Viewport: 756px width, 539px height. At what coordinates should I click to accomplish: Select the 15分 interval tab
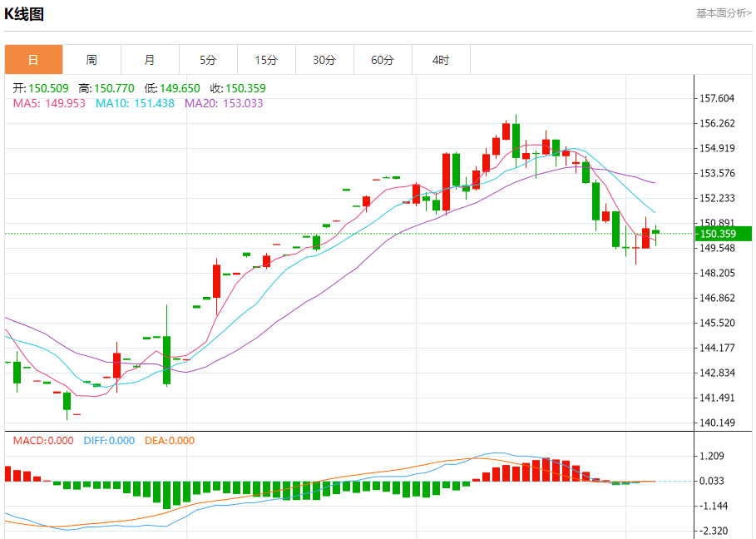266,60
